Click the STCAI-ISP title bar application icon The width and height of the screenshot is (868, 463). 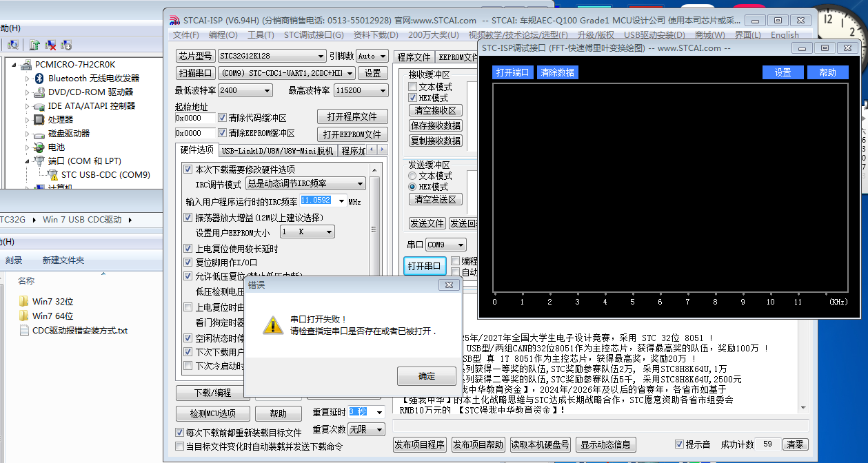coord(174,20)
